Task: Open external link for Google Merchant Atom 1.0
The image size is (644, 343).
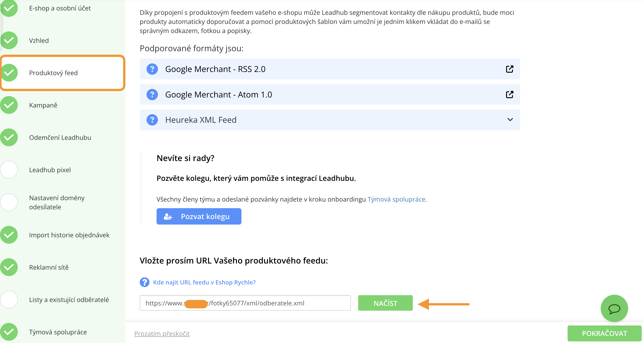Action: pyautogui.click(x=510, y=95)
